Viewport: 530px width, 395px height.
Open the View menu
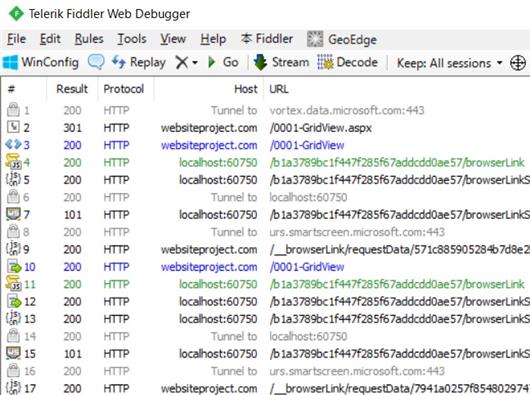point(173,39)
